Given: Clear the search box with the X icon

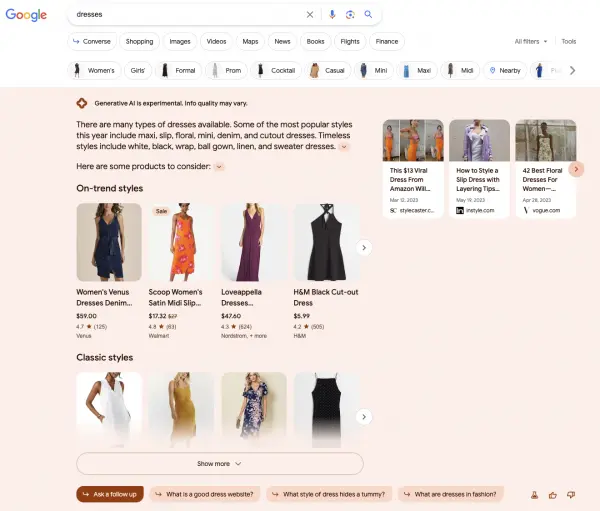Looking at the screenshot, I should pos(310,15).
